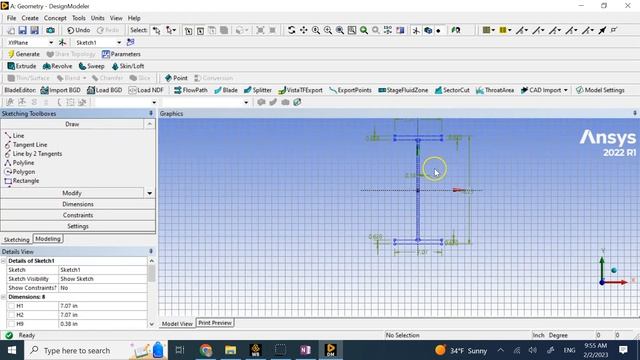640x360 pixels.
Task: Click the Revolve tool
Action: pyautogui.click(x=58, y=66)
